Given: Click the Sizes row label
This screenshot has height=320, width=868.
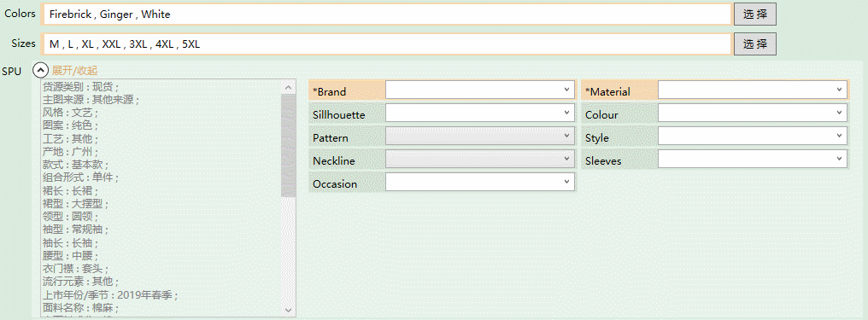Looking at the screenshot, I should coord(23,44).
